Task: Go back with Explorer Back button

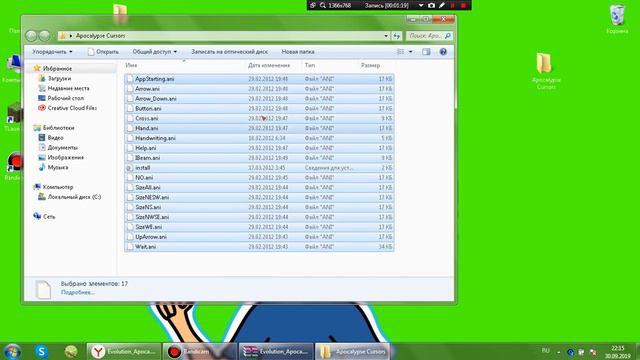Action: coord(31,36)
